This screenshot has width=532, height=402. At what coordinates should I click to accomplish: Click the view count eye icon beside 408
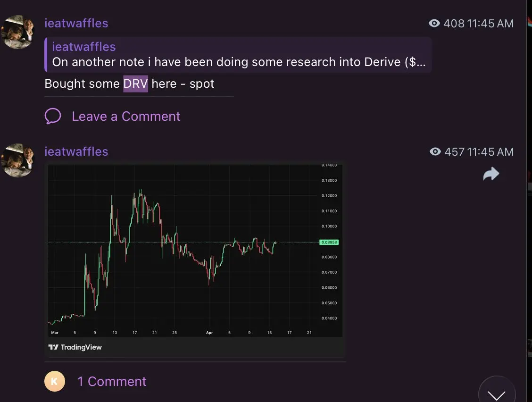tap(434, 23)
